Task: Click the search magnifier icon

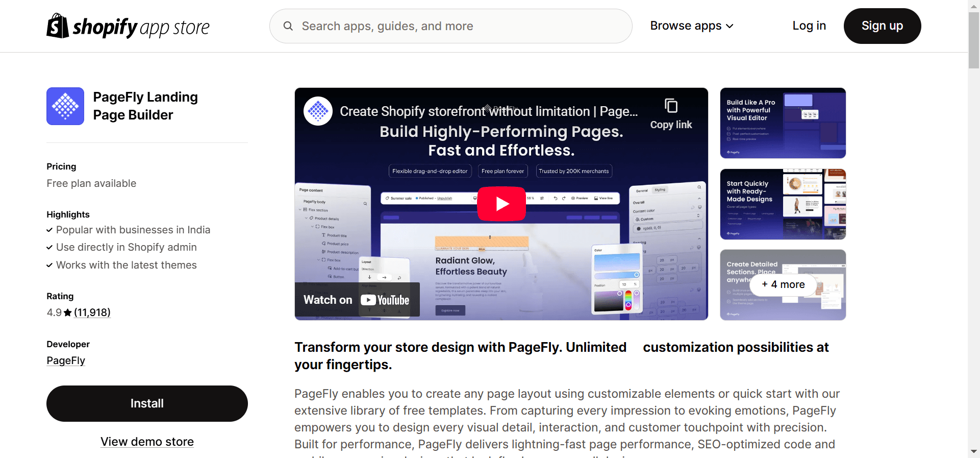Action: 288,26
